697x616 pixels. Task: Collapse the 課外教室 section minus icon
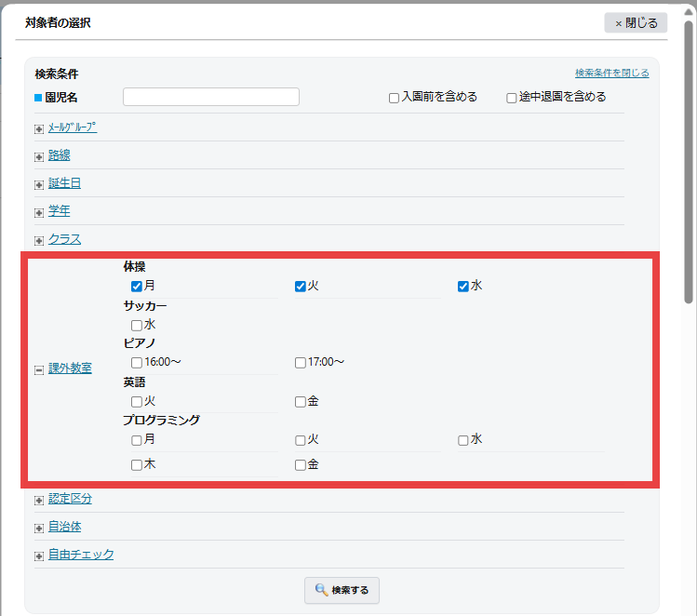tap(39, 369)
